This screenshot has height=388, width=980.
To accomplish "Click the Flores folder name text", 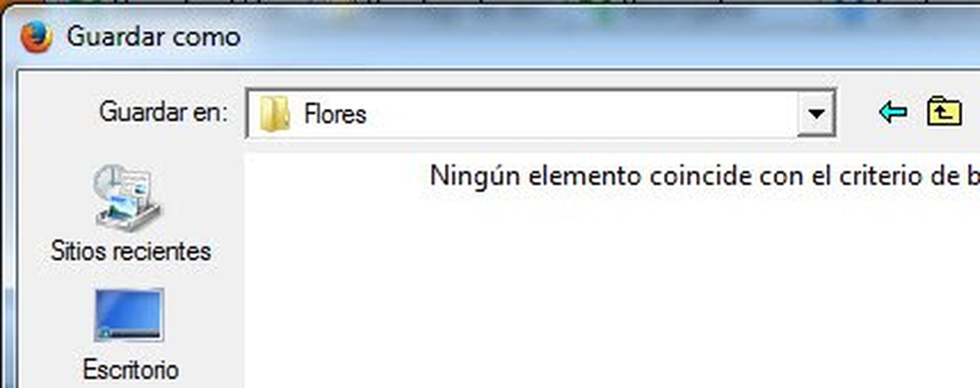I will [x=335, y=114].
